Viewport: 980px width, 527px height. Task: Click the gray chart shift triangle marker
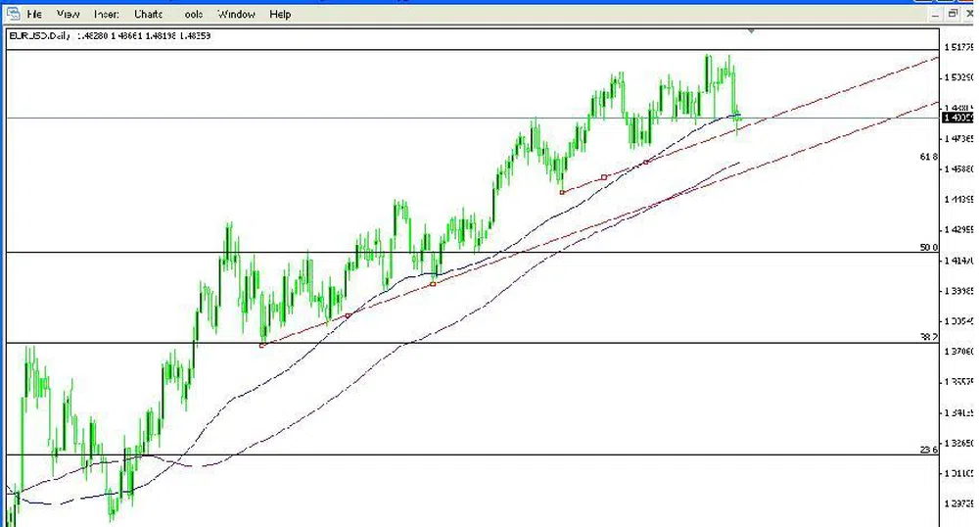tap(751, 31)
